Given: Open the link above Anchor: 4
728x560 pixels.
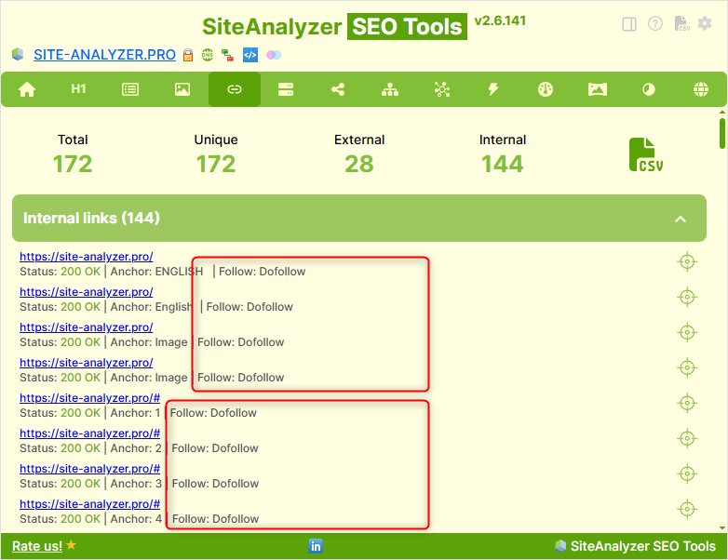Looking at the screenshot, I should pos(89,504).
